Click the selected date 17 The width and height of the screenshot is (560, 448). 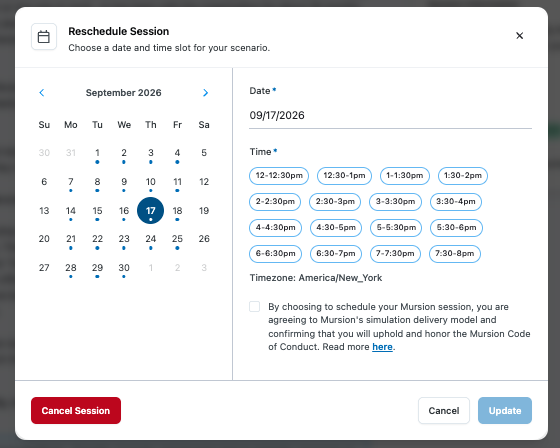(151, 211)
